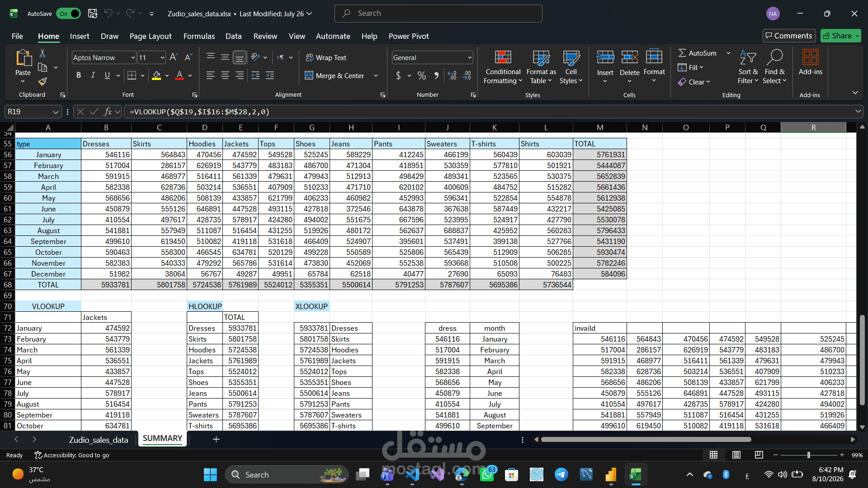
Task: Open Telegram from the taskbar
Action: click(x=561, y=474)
